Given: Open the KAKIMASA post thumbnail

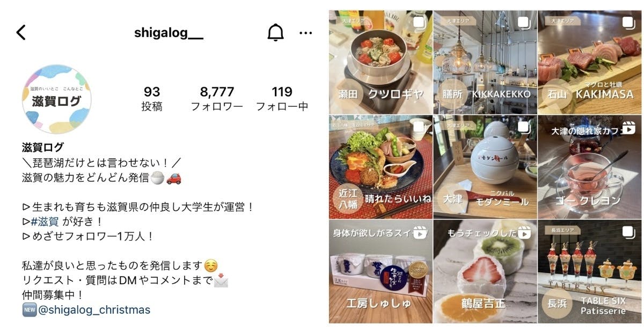Looking at the screenshot, I should tap(590, 62).
